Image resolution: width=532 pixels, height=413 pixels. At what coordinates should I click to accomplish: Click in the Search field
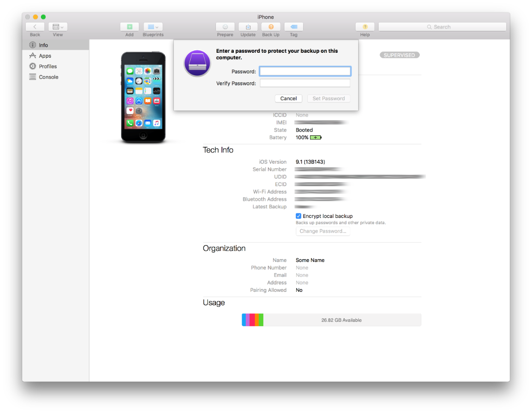pyautogui.click(x=442, y=27)
